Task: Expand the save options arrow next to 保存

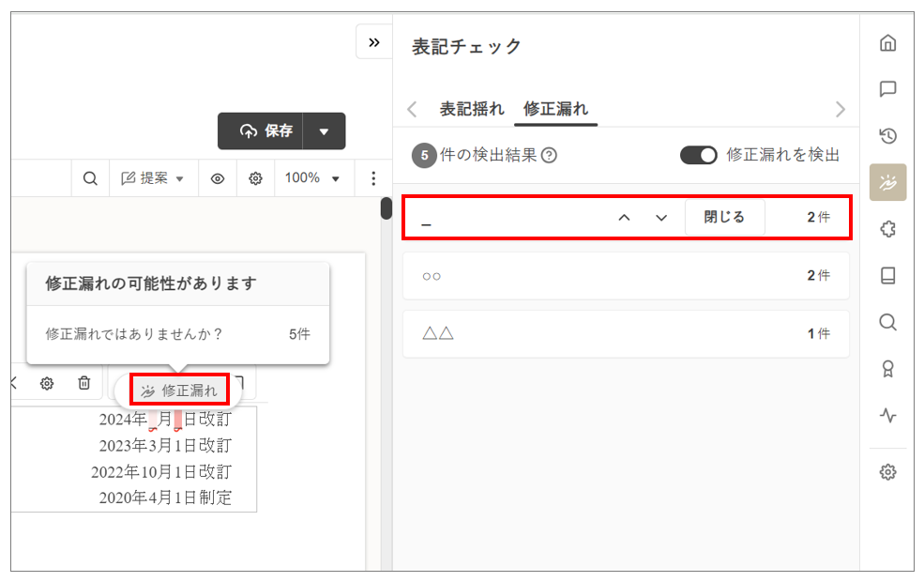Action: (325, 131)
